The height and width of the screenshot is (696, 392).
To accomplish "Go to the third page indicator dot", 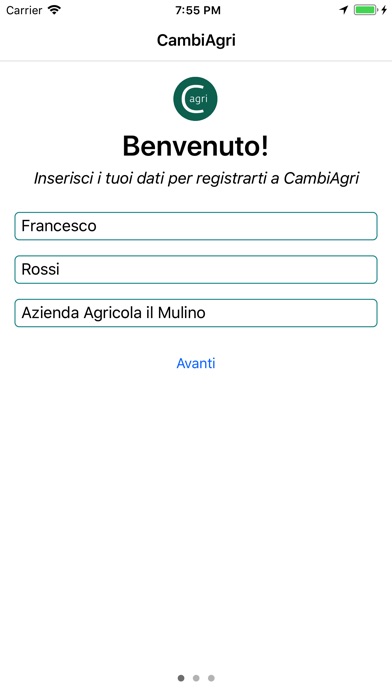I will pyautogui.click(x=211, y=678).
